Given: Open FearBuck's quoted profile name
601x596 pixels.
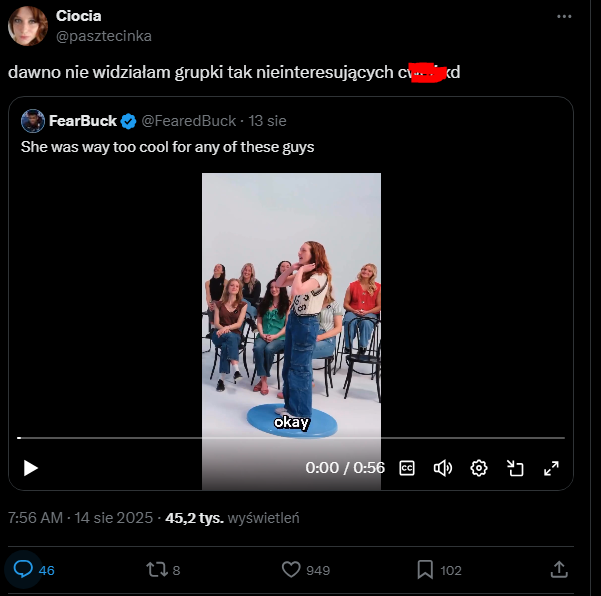Looking at the screenshot, I should [82, 121].
